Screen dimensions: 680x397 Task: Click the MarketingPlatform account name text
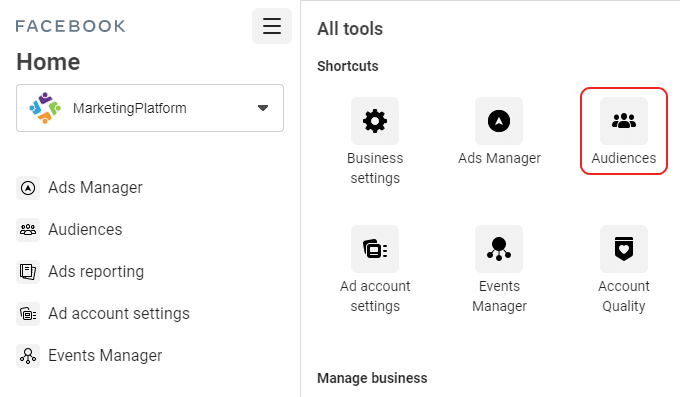[x=130, y=108]
